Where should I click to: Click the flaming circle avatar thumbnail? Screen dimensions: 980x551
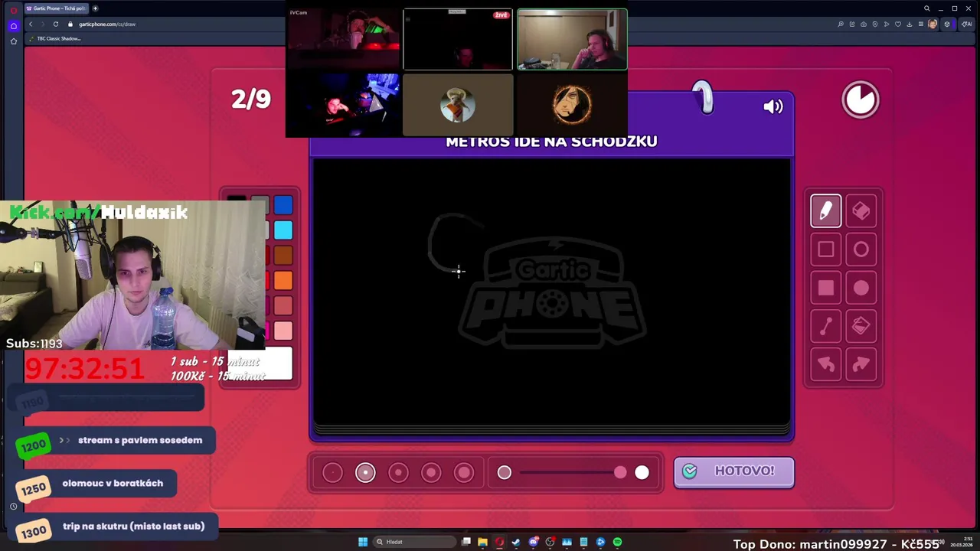coord(572,105)
